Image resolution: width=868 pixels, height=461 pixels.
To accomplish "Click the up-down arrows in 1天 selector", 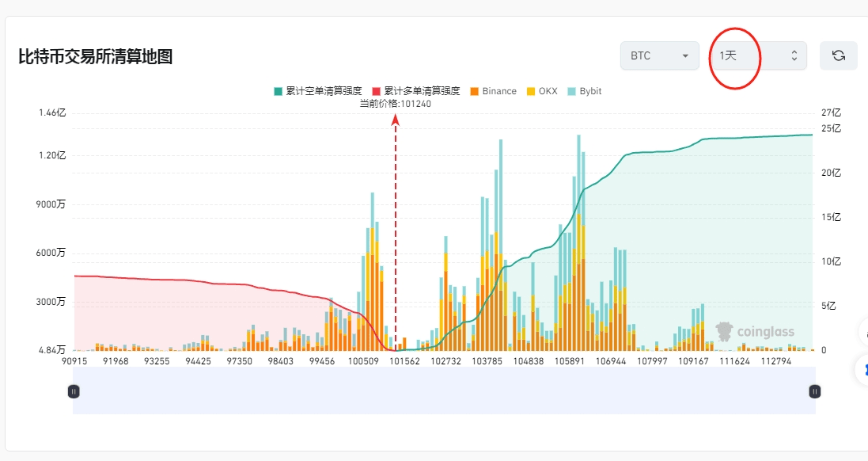I will pyautogui.click(x=794, y=55).
